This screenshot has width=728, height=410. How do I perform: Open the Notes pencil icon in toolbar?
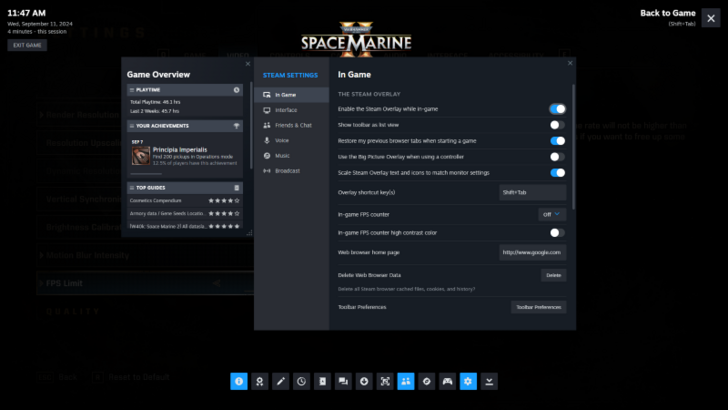coord(280,381)
